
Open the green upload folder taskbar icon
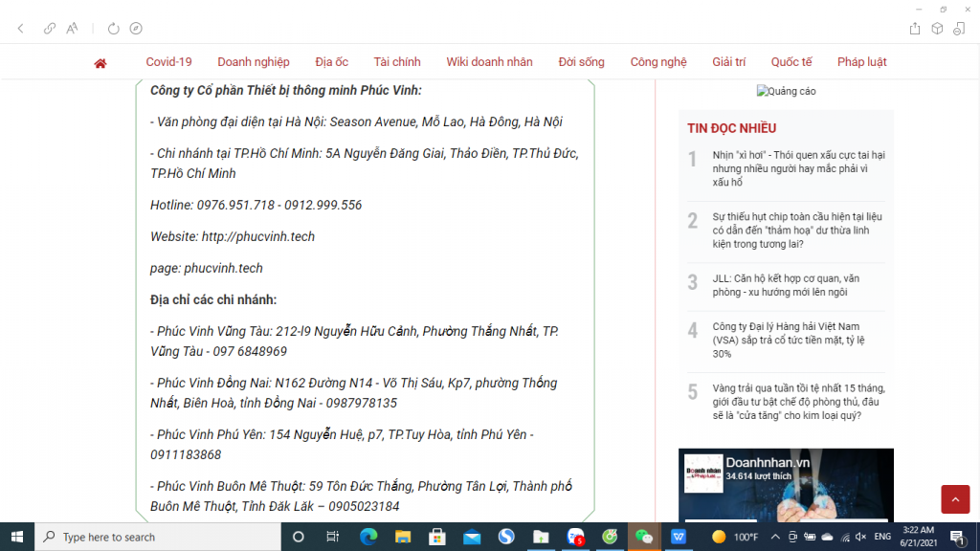coord(541,537)
